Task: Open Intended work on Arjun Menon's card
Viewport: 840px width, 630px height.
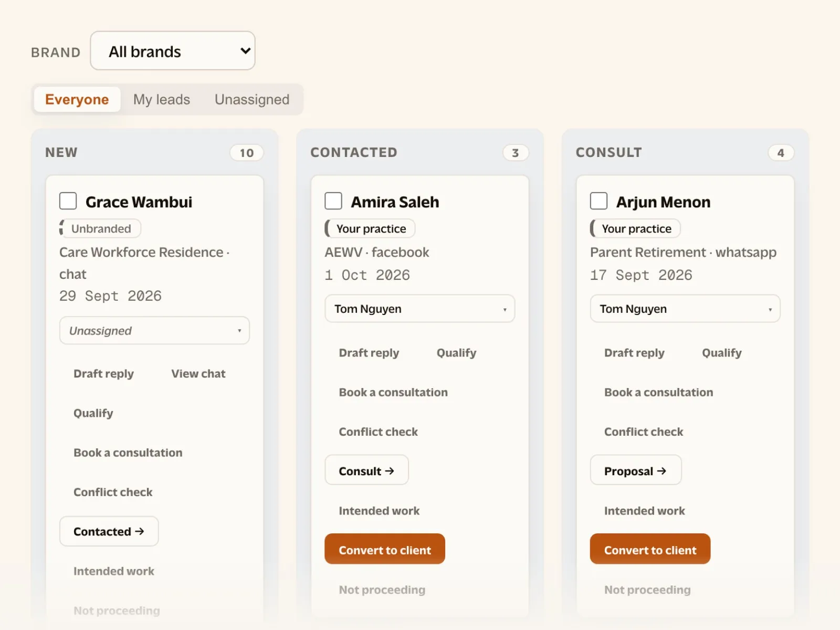Action: [x=645, y=511]
